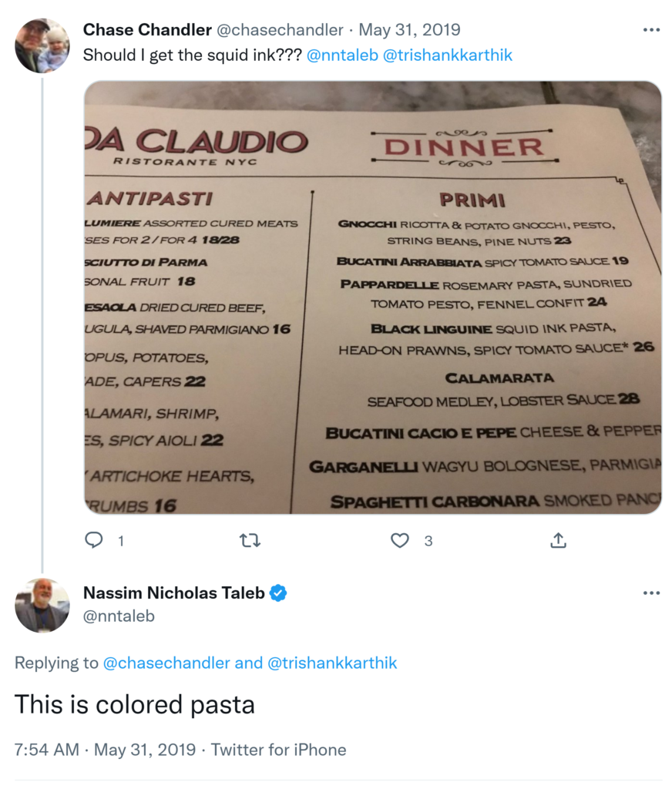Open the Da Claudio menu photo
Viewport: 672px width, 789px height.
[x=372, y=297]
